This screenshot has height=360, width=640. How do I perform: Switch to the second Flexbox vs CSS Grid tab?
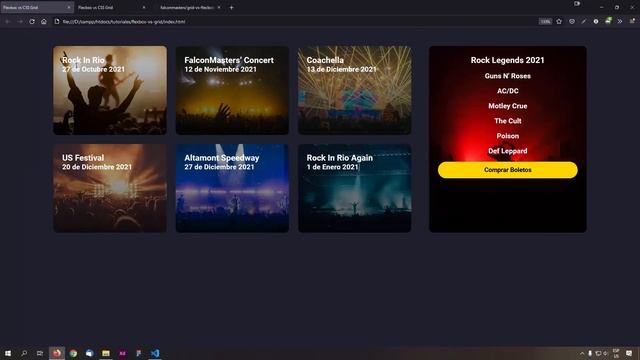point(111,7)
